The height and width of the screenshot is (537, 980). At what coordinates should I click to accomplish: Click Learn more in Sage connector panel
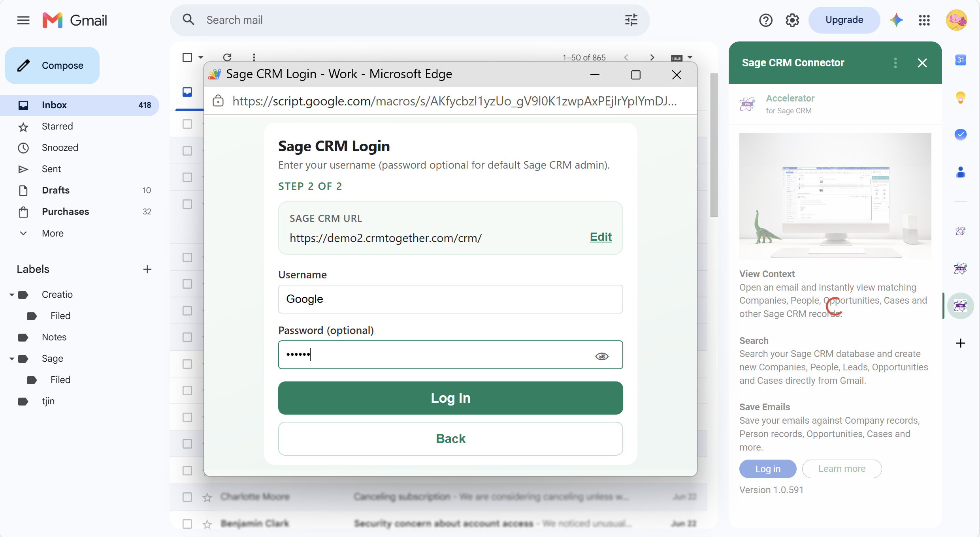pos(842,469)
